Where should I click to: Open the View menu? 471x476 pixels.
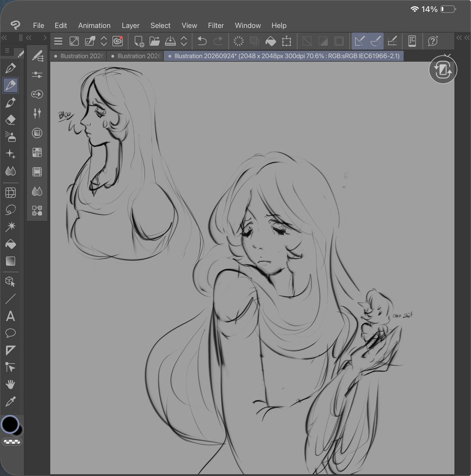click(x=189, y=25)
